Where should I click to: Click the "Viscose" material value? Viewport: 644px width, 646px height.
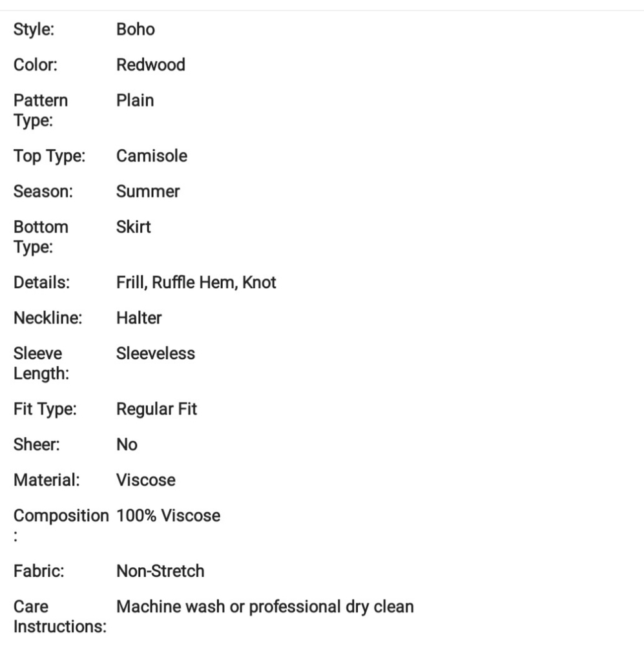145,480
